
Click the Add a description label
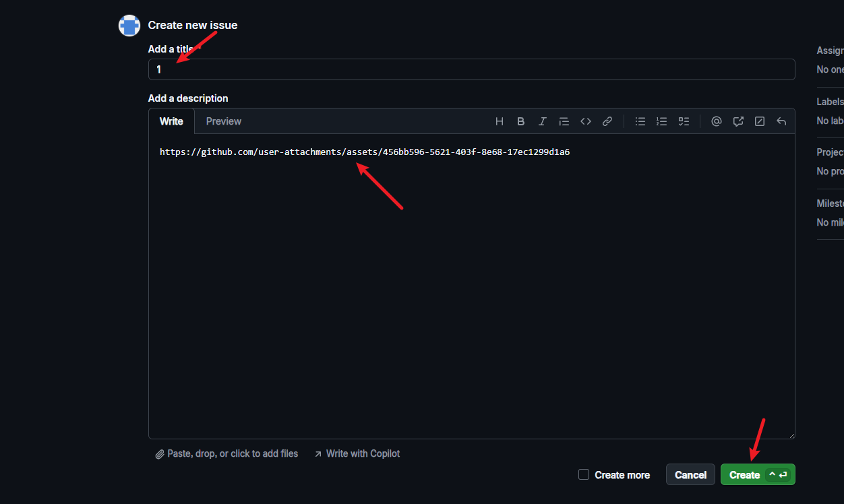188,98
